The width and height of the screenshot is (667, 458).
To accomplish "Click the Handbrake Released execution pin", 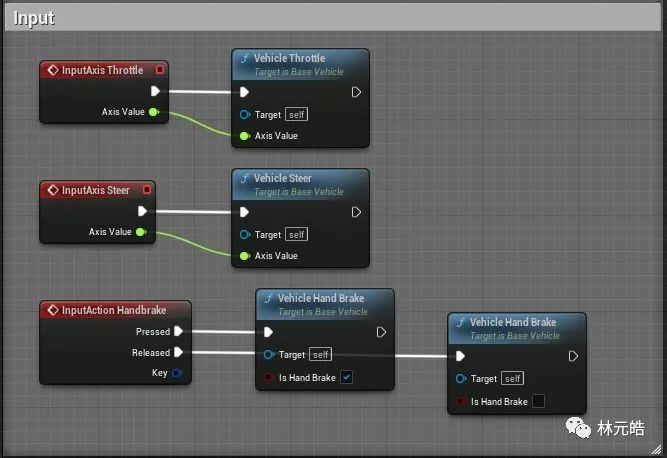I will pos(179,352).
